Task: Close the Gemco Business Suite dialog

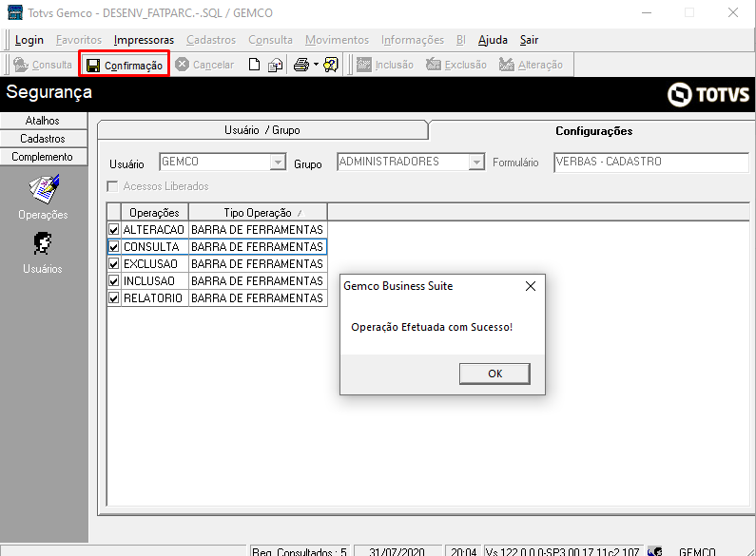Action: click(531, 286)
